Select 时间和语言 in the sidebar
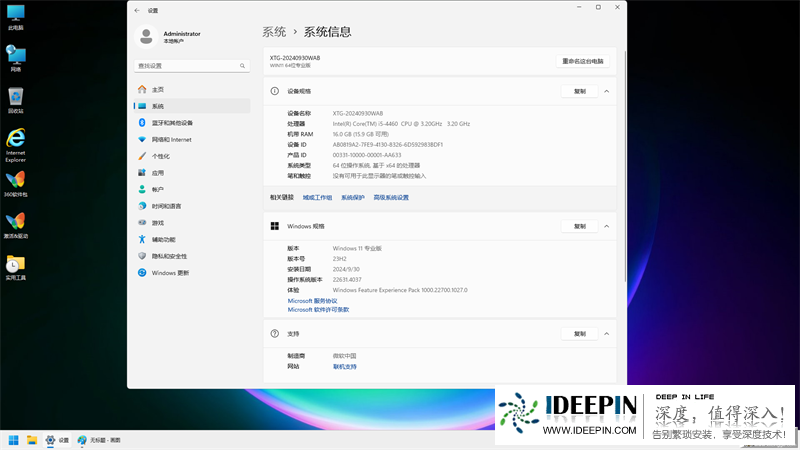 click(192, 206)
